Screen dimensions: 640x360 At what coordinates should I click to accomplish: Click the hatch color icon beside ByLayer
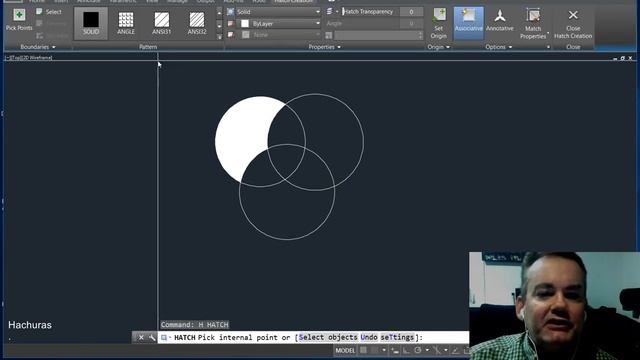pyautogui.click(x=231, y=24)
